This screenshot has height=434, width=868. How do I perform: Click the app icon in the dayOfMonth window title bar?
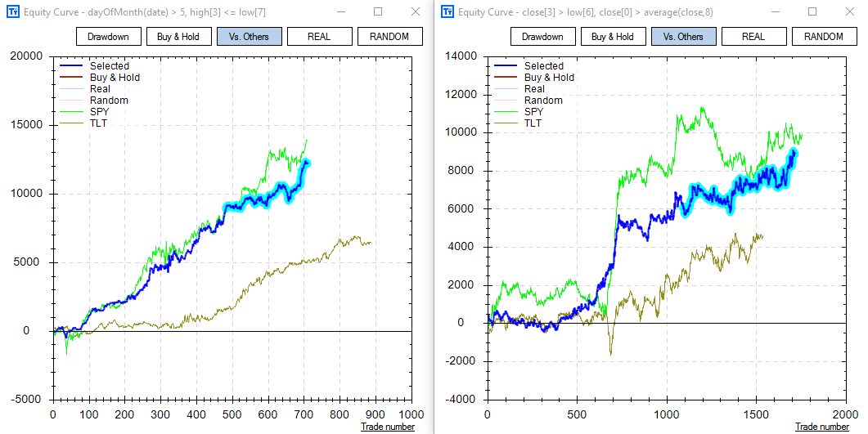click(13, 12)
